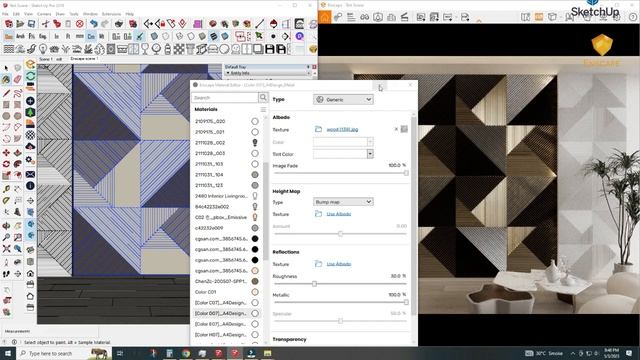Show hidden system tray icons chevron
640x360 pixels.
tap(573, 353)
